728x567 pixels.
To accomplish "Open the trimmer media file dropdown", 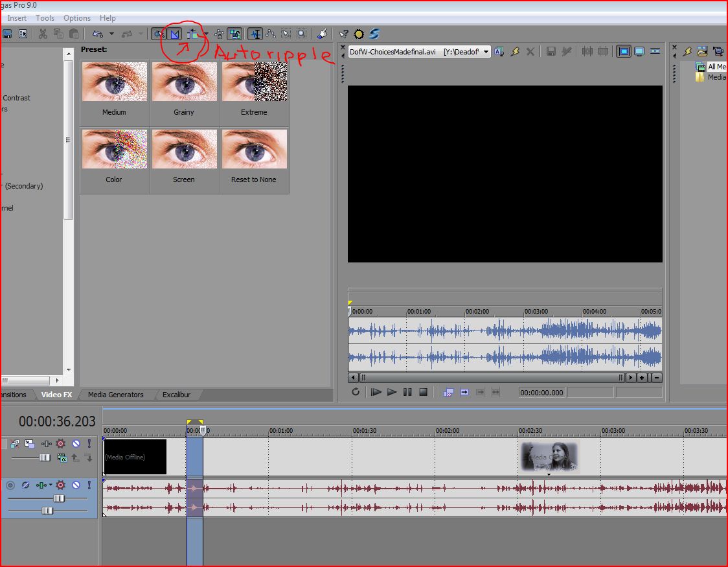I will pos(486,52).
